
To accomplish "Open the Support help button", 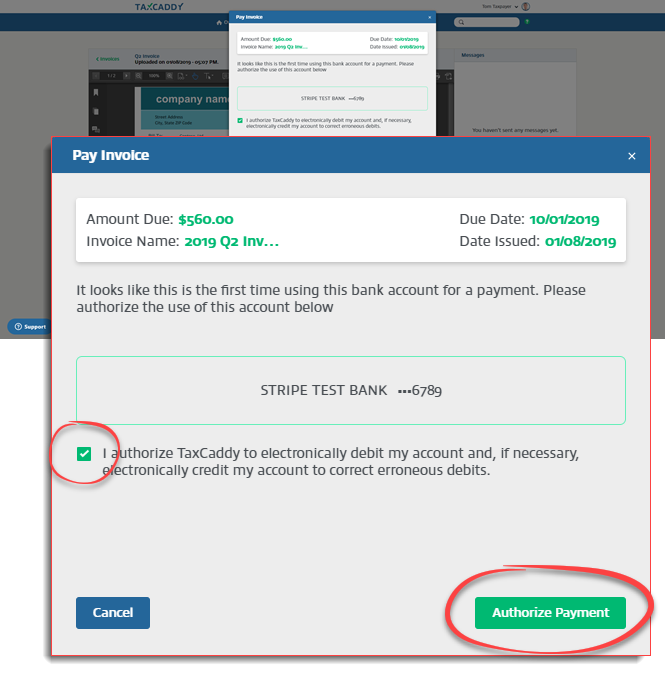I will tap(28, 327).
